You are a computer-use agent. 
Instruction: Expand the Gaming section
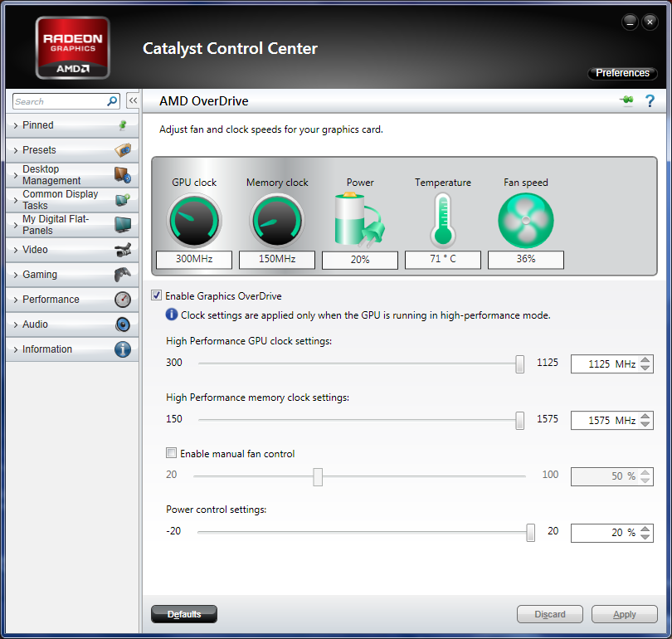pyautogui.click(x=16, y=275)
